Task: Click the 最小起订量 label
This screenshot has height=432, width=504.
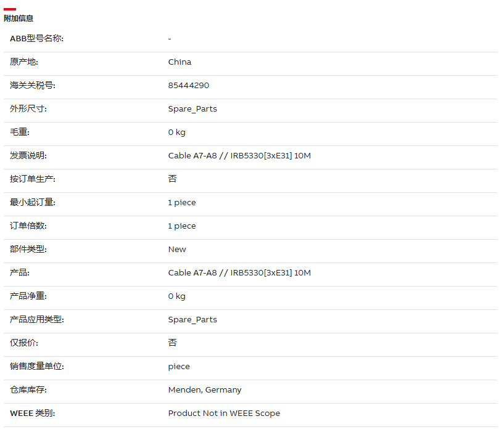Action: [33, 202]
